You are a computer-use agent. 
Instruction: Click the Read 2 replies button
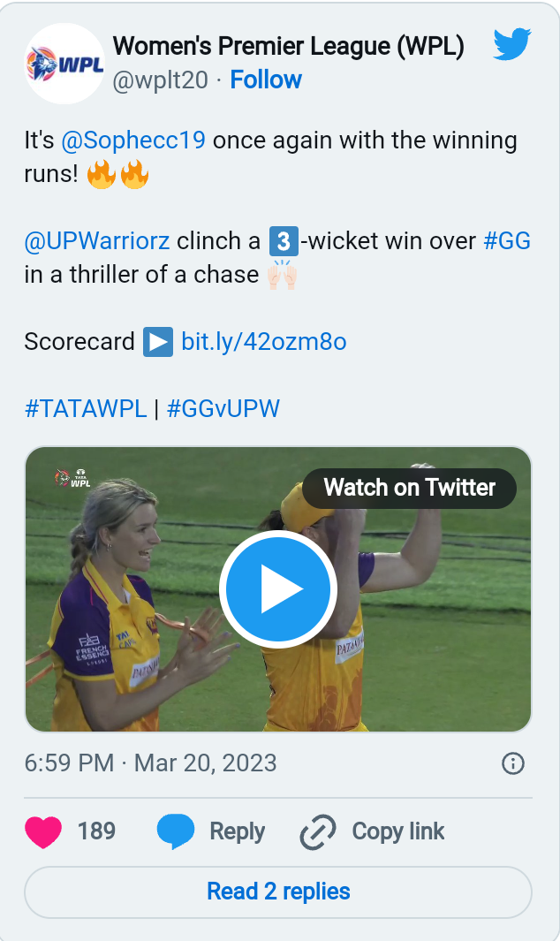(278, 892)
